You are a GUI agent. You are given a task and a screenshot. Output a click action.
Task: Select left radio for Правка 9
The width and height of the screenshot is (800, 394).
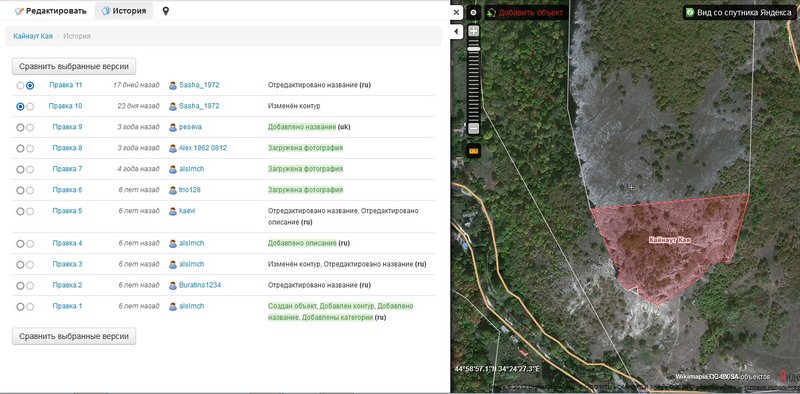point(20,128)
